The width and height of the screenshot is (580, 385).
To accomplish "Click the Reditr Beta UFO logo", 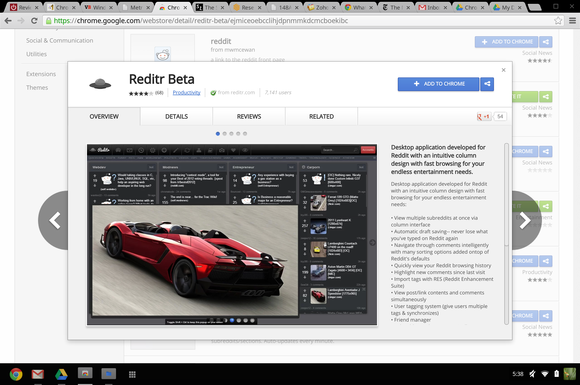I will (100, 84).
